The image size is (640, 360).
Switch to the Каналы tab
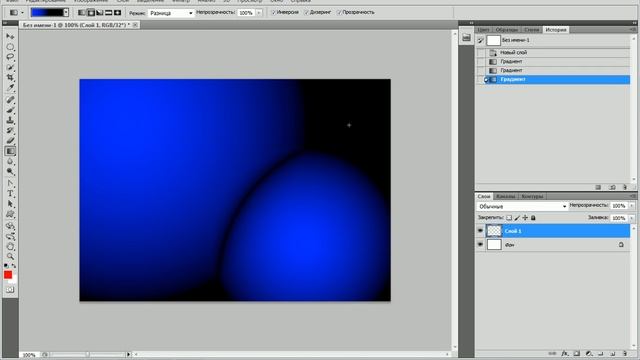pyautogui.click(x=505, y=196)
